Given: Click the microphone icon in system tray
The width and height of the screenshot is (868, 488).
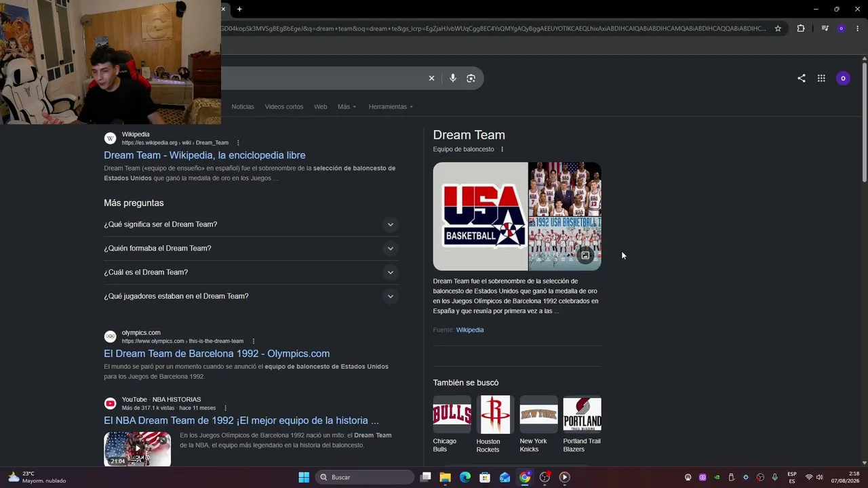Looking at the screenshot, I should point(774,477).
